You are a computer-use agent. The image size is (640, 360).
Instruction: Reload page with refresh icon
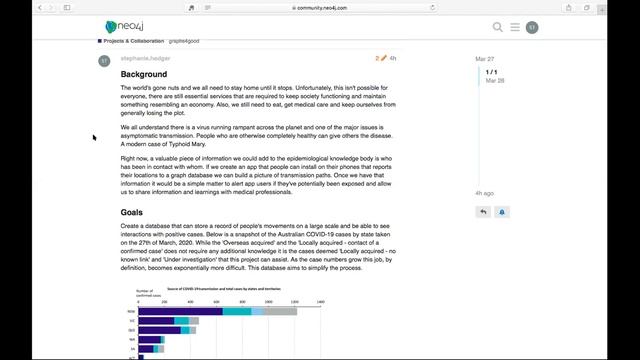[432, 8]
